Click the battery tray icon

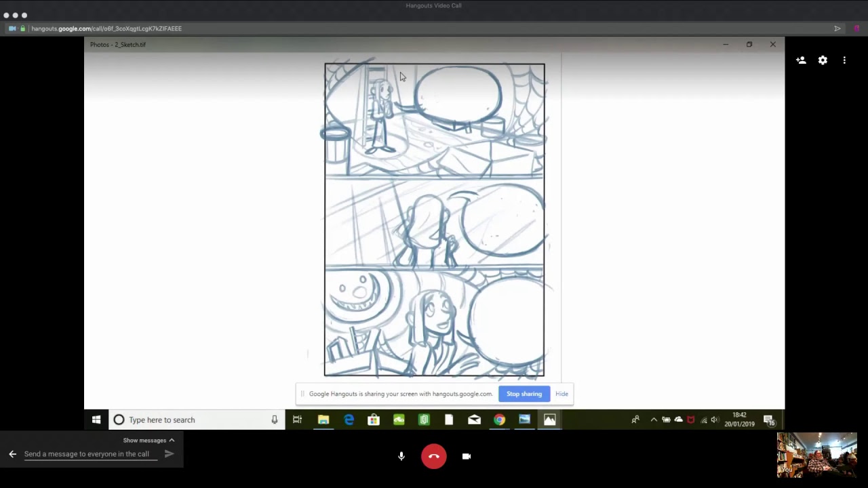(666, 420)
